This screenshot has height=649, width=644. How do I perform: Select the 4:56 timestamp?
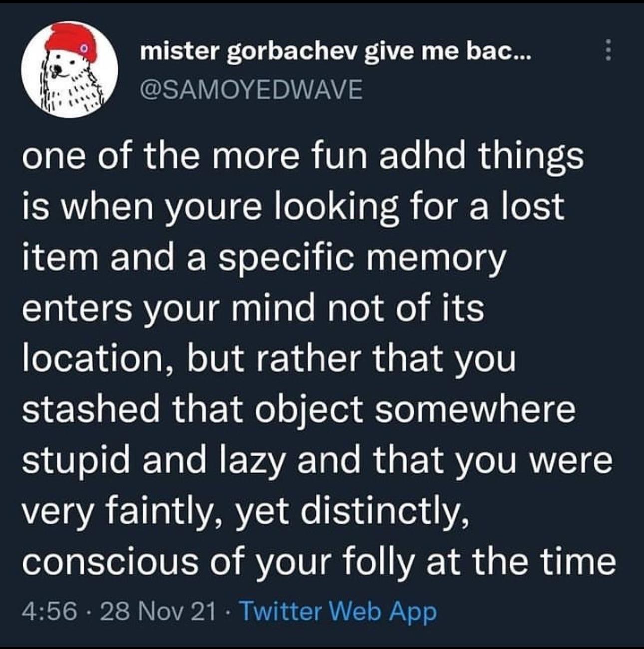click(x=50, y=611)
